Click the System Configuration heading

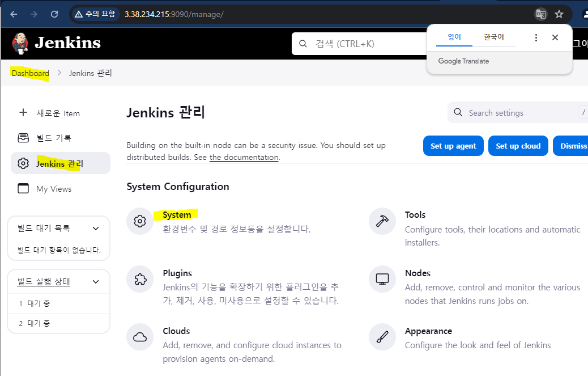(x=178, y=187)
